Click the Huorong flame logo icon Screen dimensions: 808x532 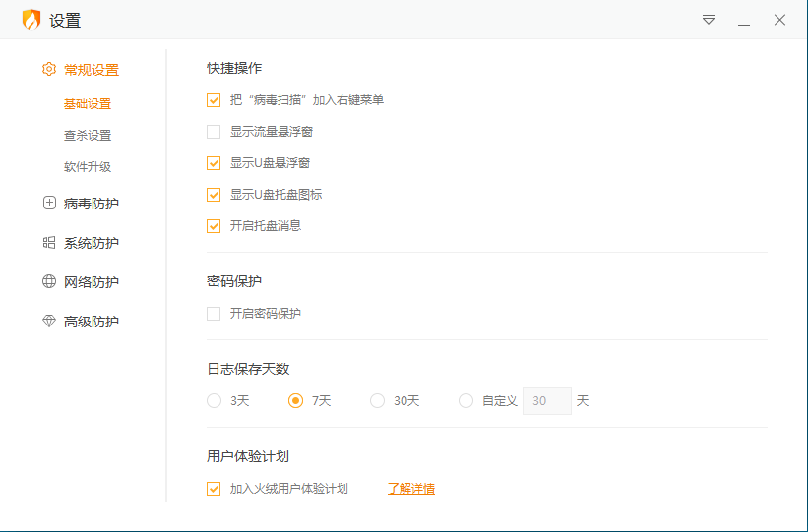[31, 20]
